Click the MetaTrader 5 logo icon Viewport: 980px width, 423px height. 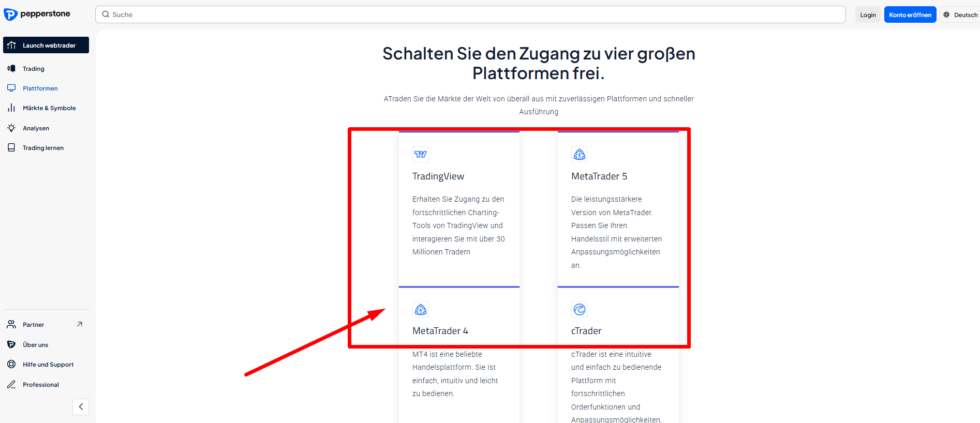pyautogui.click(x=580, y=154)
